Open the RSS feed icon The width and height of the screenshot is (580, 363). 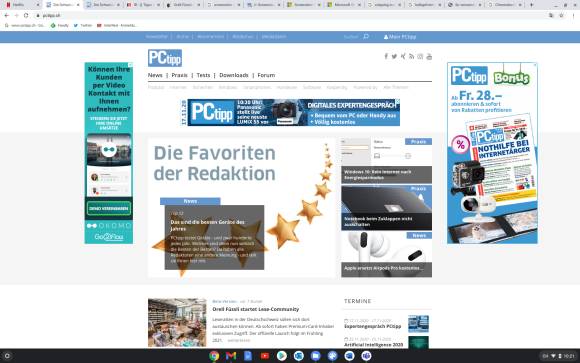point(411,56)
